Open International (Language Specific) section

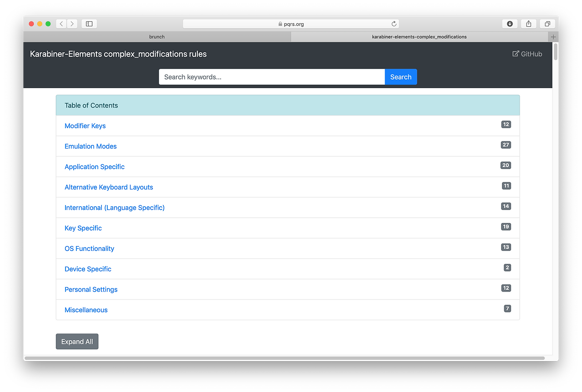(x=115, y=208)
